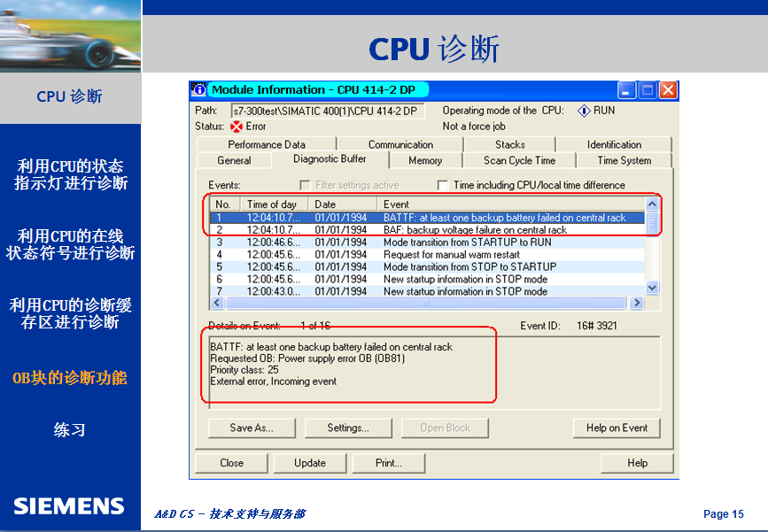This screenshot has width=768, height=532.
Task: Open the Stacks tab
Action: [x=510, y=144]
